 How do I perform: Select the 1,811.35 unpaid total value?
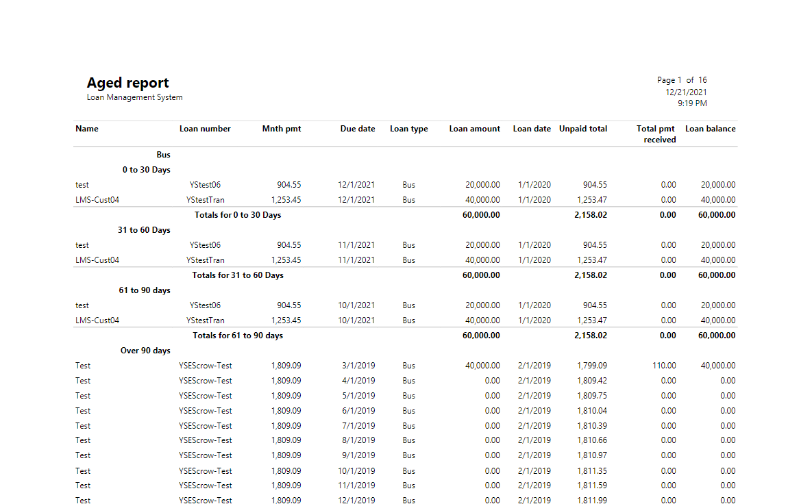pyautogui.click(x=591, y=471)
